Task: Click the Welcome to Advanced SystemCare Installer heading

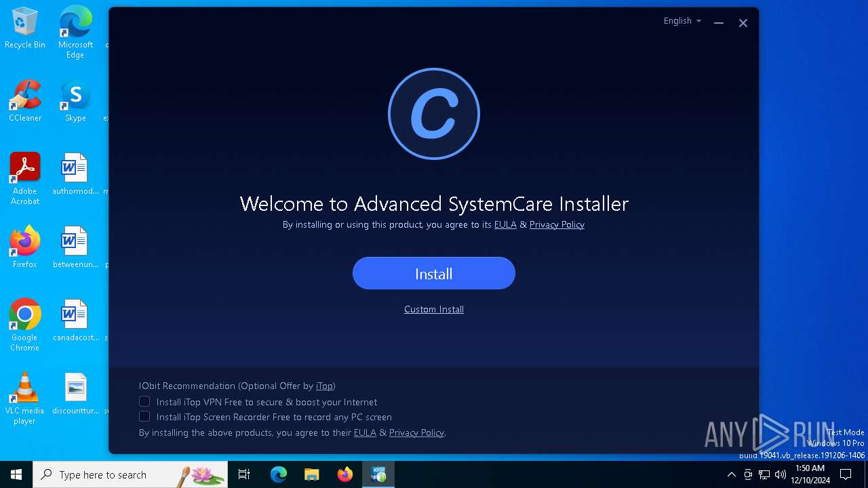Action: [434, 203]
